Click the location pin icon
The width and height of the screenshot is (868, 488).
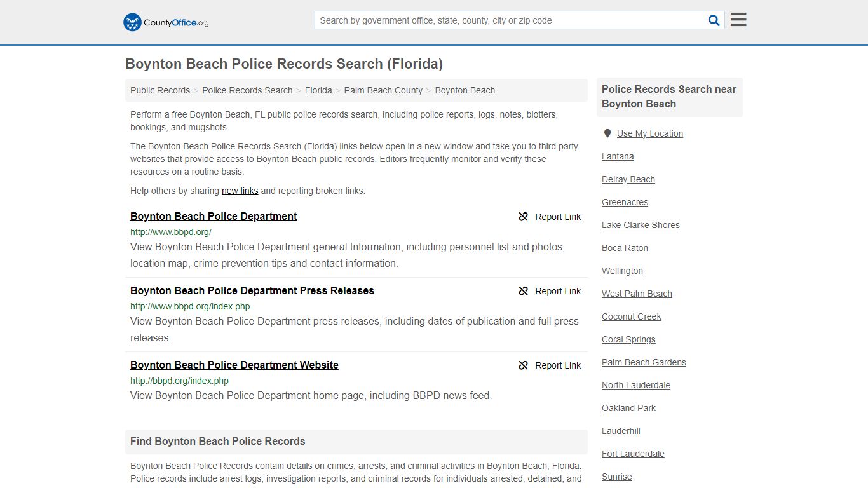point(607,133)
